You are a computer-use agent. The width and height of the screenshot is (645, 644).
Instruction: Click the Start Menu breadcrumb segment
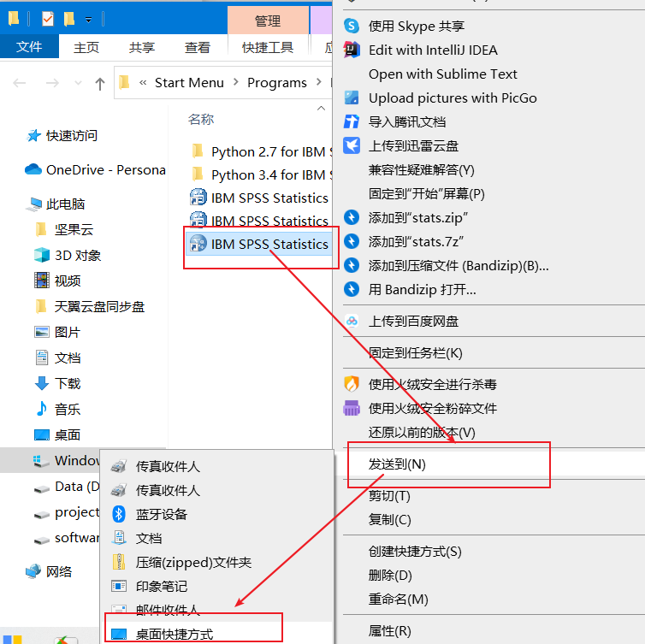point(189,83)
